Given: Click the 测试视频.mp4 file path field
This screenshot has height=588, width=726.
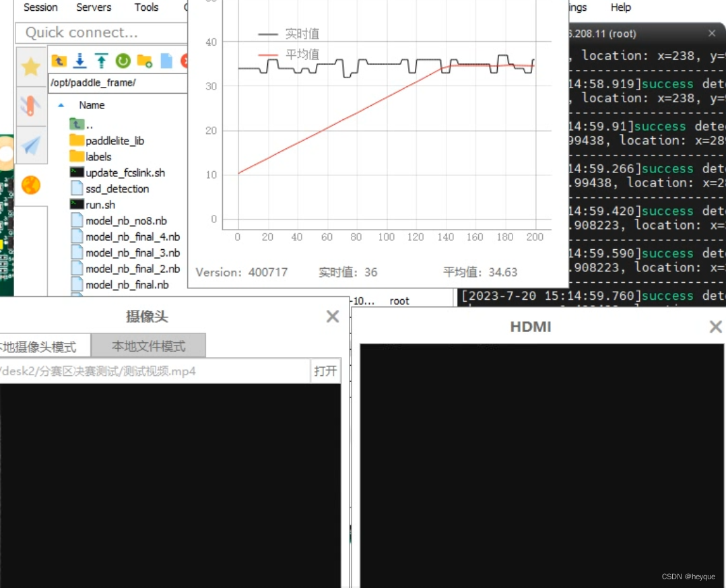Looking at the screenshot, I should coord(155,371).
